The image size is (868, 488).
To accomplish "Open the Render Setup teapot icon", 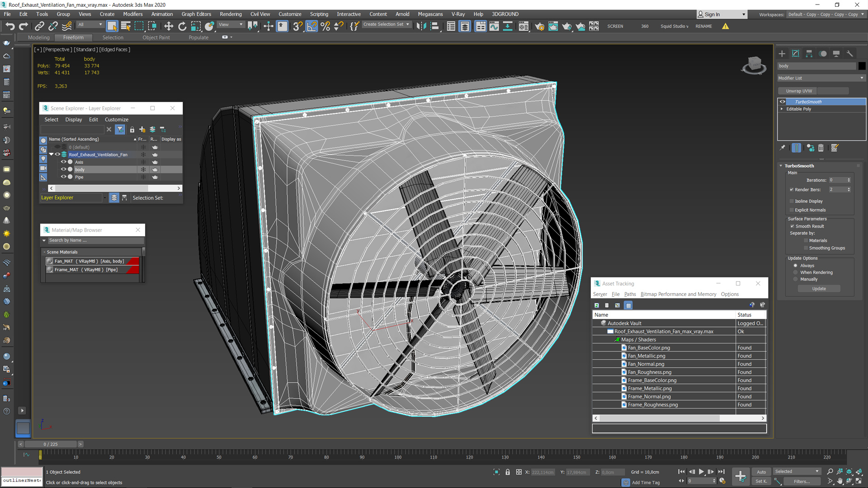I will pyautogui.click(x=539, y=26).
